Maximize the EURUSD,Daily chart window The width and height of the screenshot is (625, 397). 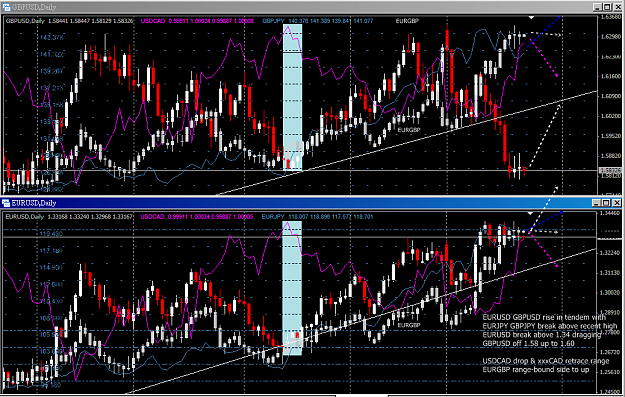pos(606,203)
